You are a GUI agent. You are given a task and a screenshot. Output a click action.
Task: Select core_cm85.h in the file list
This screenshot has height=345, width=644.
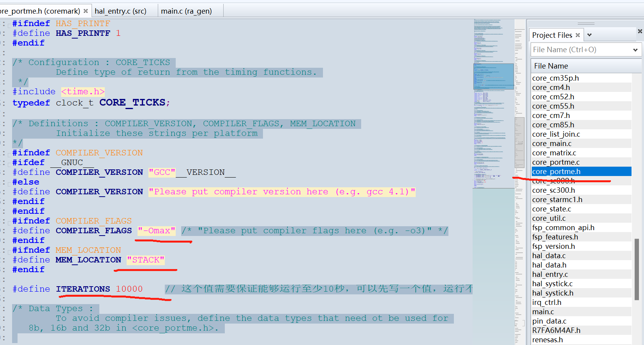click(581, 125)
